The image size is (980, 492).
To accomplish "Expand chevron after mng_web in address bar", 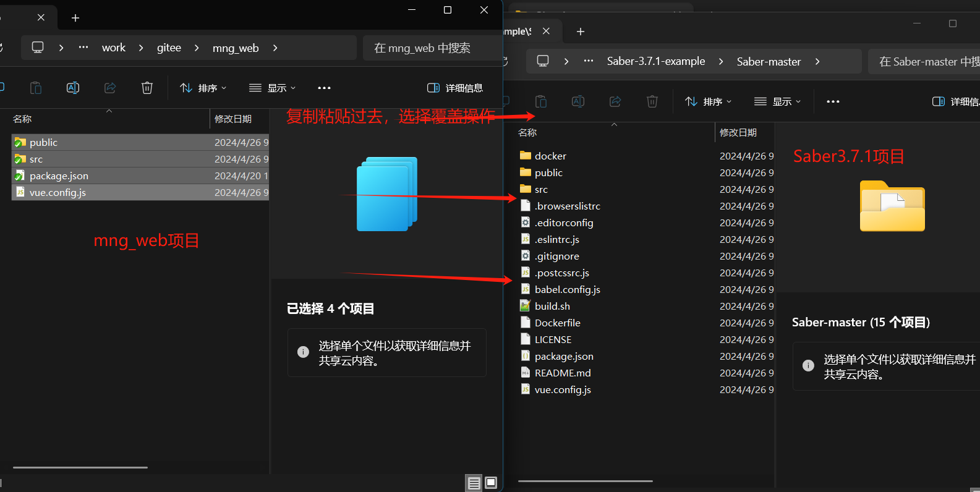I will click(275, 48).
